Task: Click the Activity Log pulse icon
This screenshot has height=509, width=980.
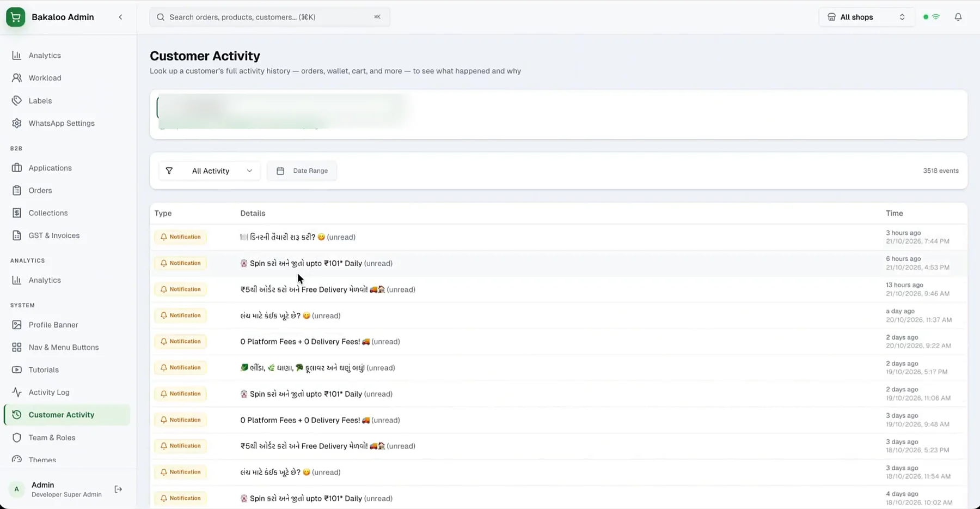Action: tap(17, 392)
